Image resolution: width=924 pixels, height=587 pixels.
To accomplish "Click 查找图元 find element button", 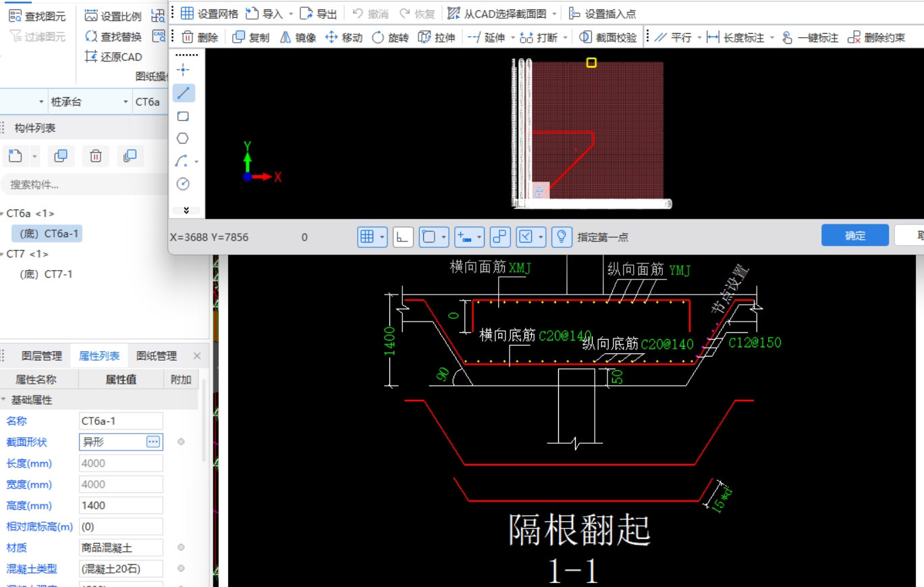I will tap(37, 16).
